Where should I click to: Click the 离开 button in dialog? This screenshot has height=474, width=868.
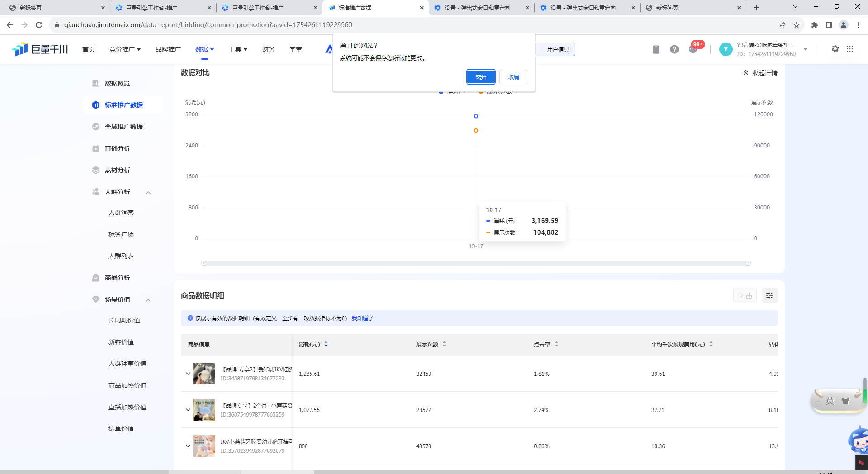(481, 77)
